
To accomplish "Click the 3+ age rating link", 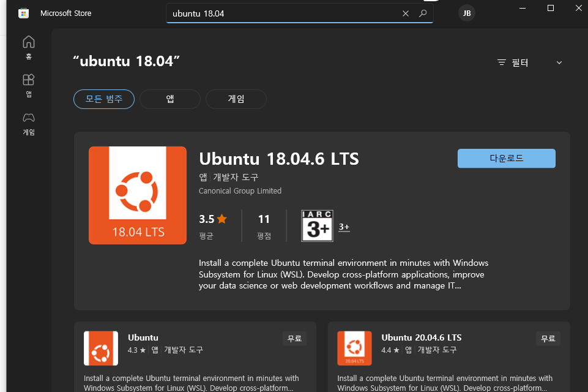I will [344, 227].
